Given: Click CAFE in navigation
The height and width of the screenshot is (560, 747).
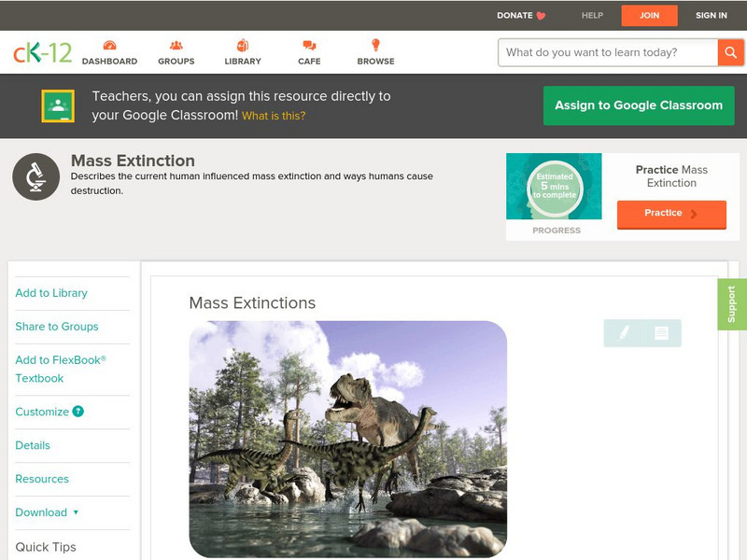Looking at the screenshot, I should click(x=309, y=62).
